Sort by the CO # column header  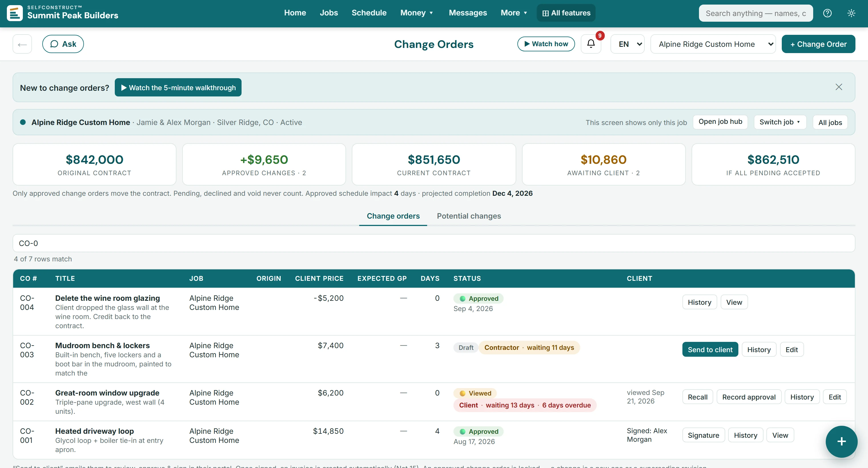coord(28,279)
